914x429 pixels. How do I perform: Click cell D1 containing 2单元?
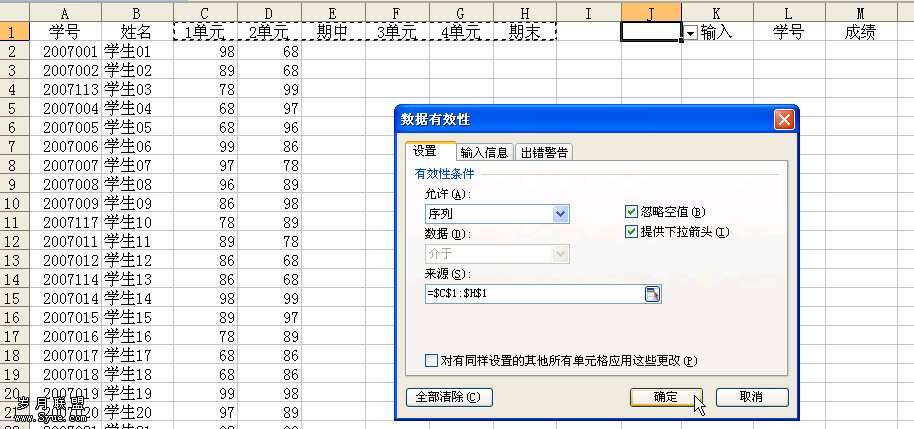click(269, 32)
